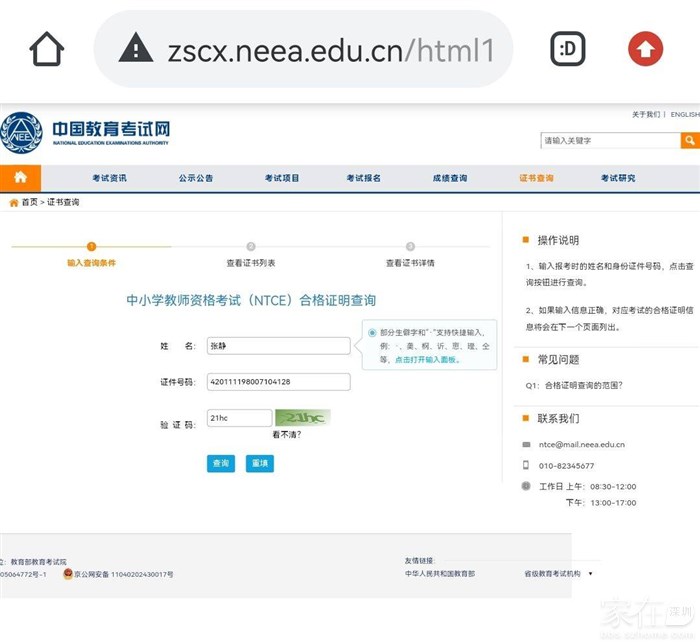Click the captcha image to refresh
The height and width of the screenshot is (642, 700).
302,418
